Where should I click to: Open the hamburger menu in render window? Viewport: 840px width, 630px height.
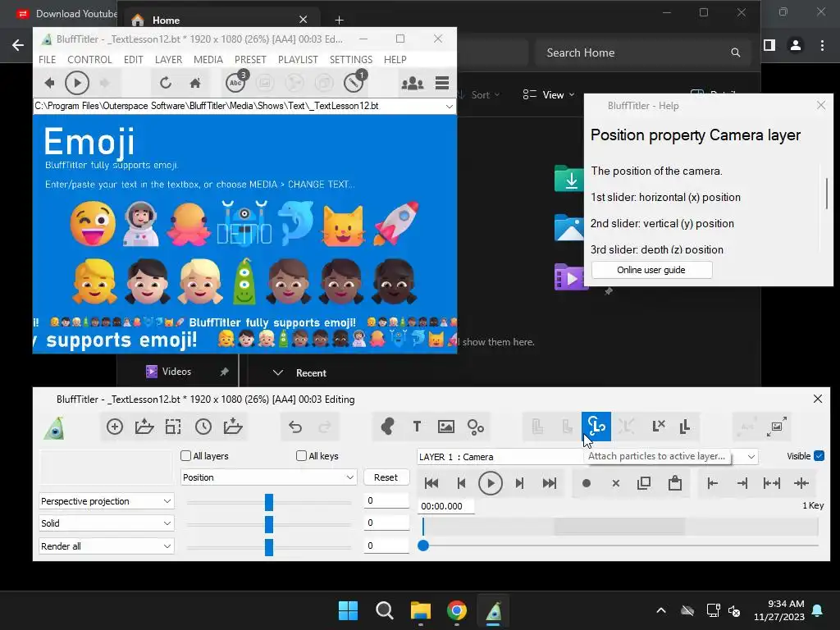pyautogui.click(x=442, y=83)
